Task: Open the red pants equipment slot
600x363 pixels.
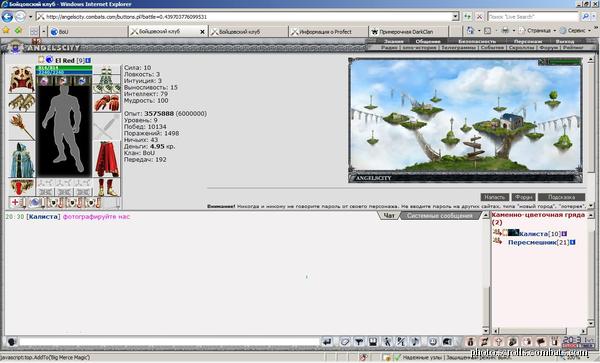Action: tap(107, 159)
